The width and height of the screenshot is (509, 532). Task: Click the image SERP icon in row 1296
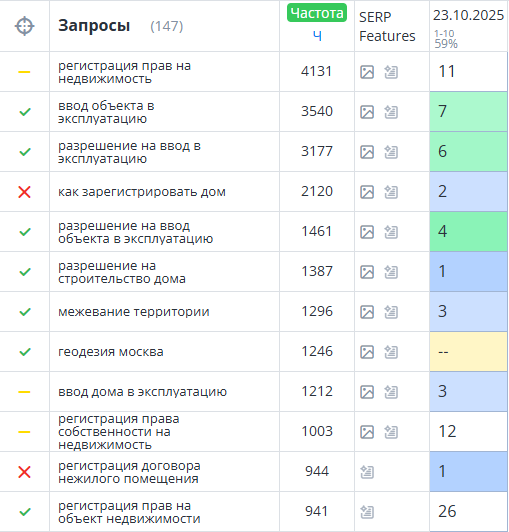(x=367, y=312)
